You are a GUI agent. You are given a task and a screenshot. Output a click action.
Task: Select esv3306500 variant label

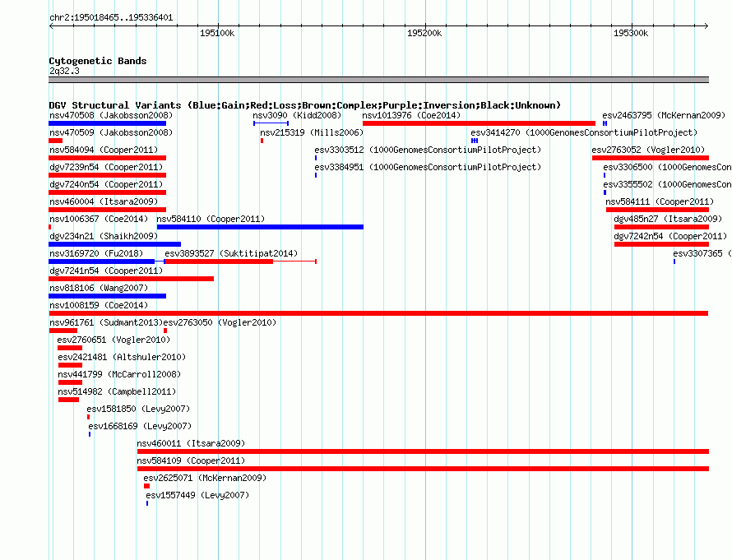(668, 167)
